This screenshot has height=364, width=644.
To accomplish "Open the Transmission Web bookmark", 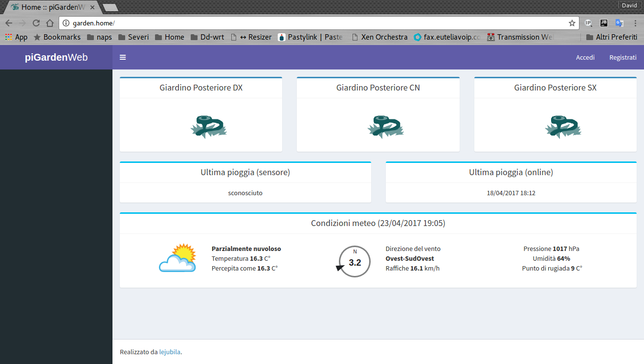I will pos(520,37).
